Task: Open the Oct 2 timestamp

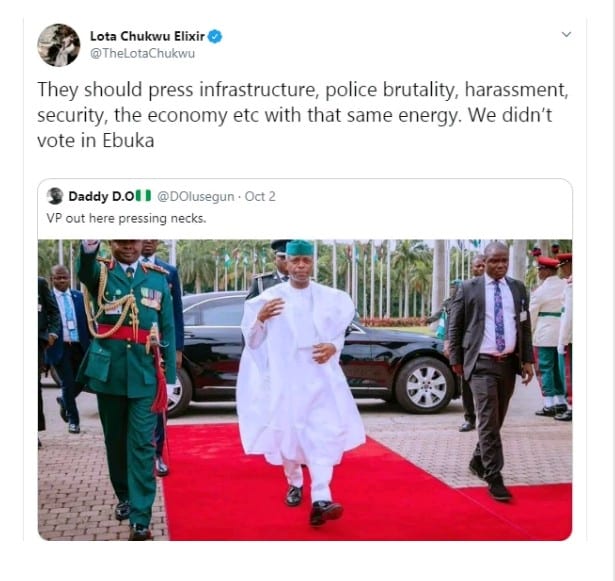Action: pos(260,196)
